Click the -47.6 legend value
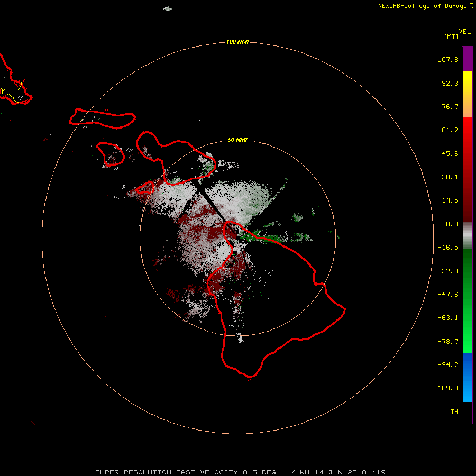Screen dimensions: 476x476 (x=448, y=295)
